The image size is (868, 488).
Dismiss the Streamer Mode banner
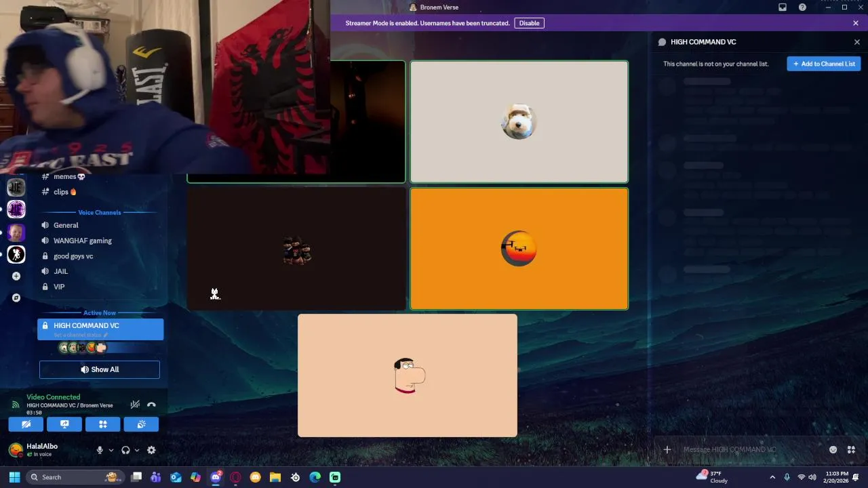[x=856, y=23]
